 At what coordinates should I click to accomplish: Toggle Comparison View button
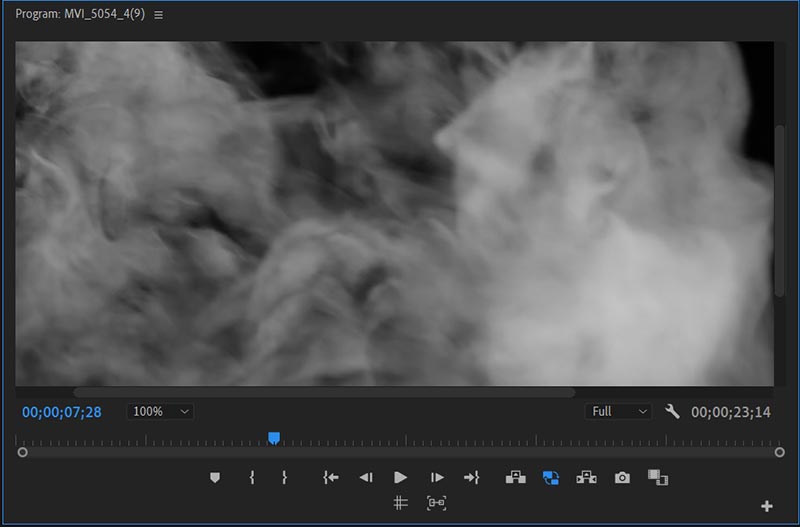[657, 478]
